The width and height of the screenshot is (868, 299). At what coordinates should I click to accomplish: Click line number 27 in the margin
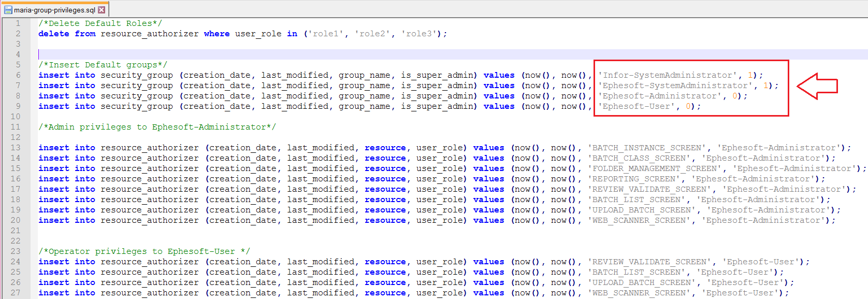(16, 293)
